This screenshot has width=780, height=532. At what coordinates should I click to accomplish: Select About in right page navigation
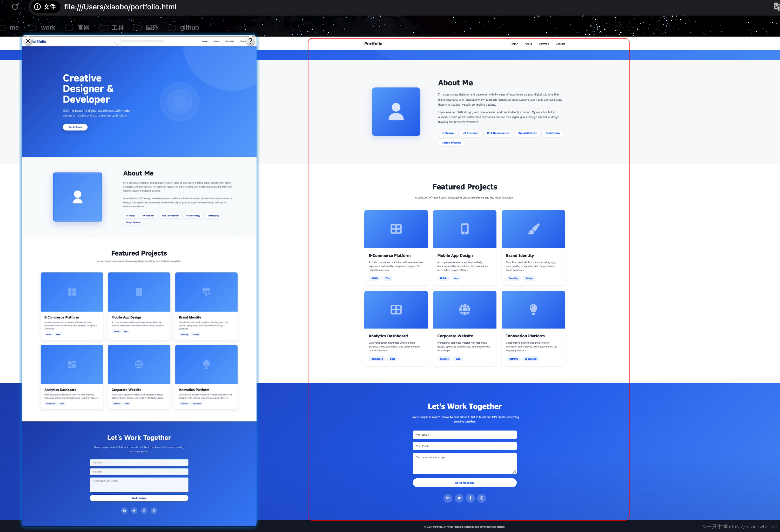pyautogui.click(x=528, y=44)
